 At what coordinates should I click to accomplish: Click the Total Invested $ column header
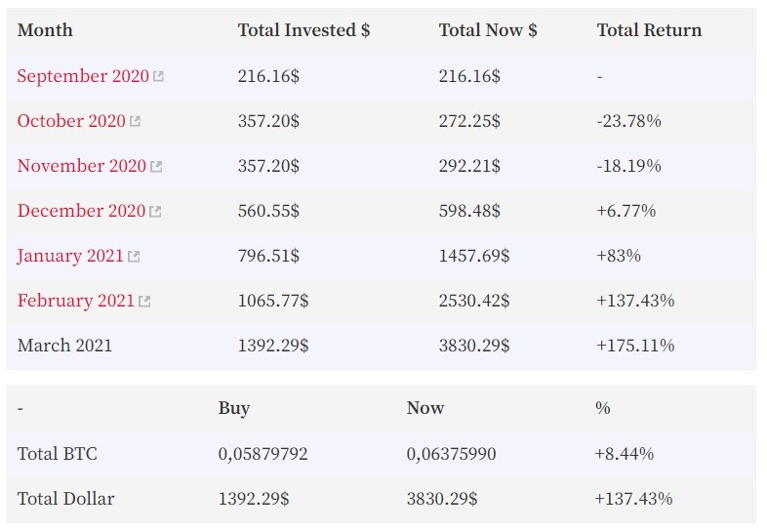click(303, 30)
